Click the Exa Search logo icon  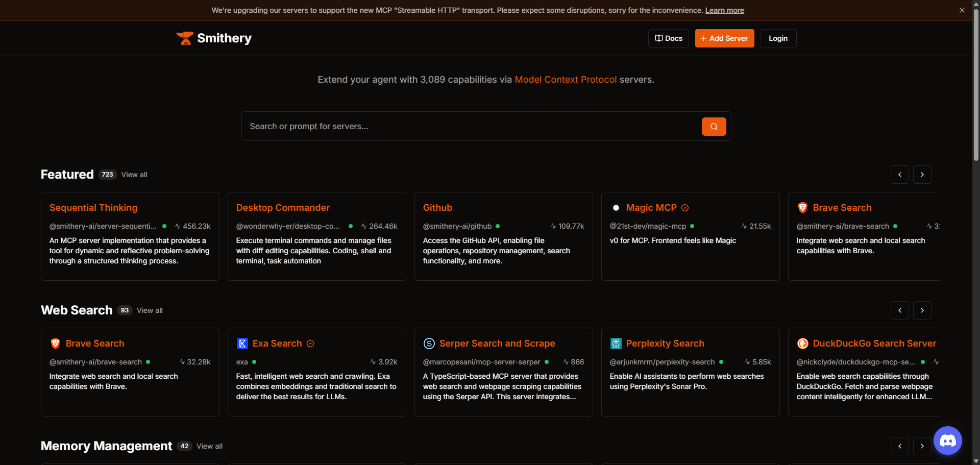242,344
